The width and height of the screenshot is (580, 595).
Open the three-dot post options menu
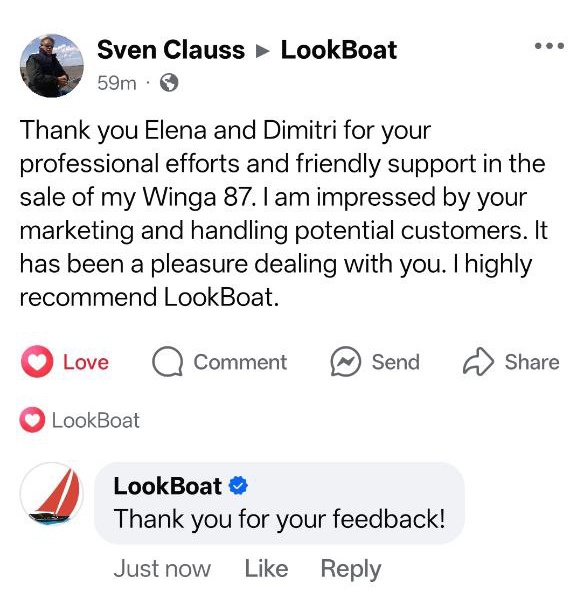549,46
